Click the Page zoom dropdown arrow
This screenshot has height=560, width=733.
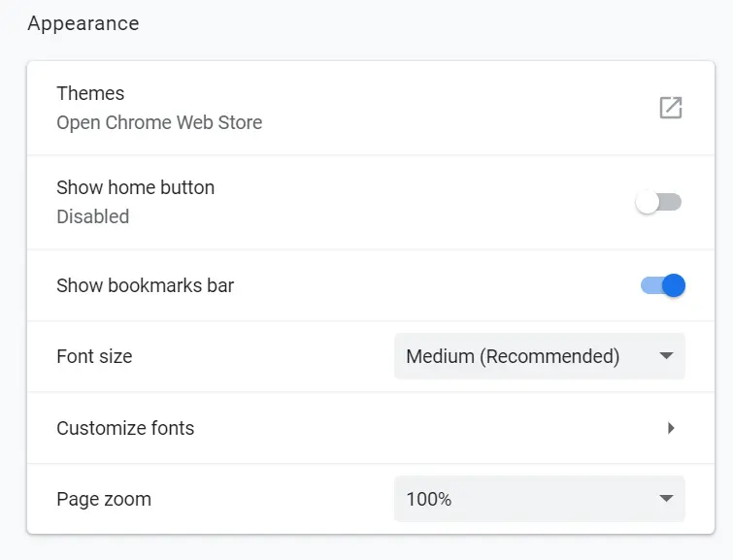[666, 498]
